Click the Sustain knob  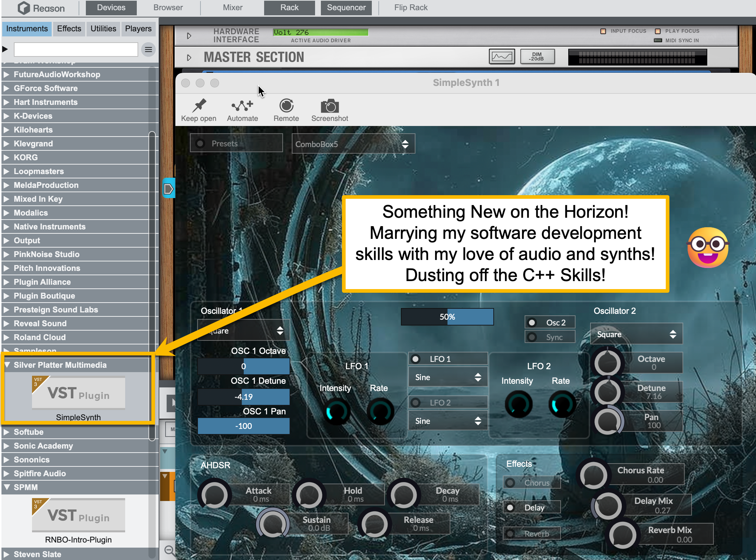pyautogui.click(x=272, y=524)
